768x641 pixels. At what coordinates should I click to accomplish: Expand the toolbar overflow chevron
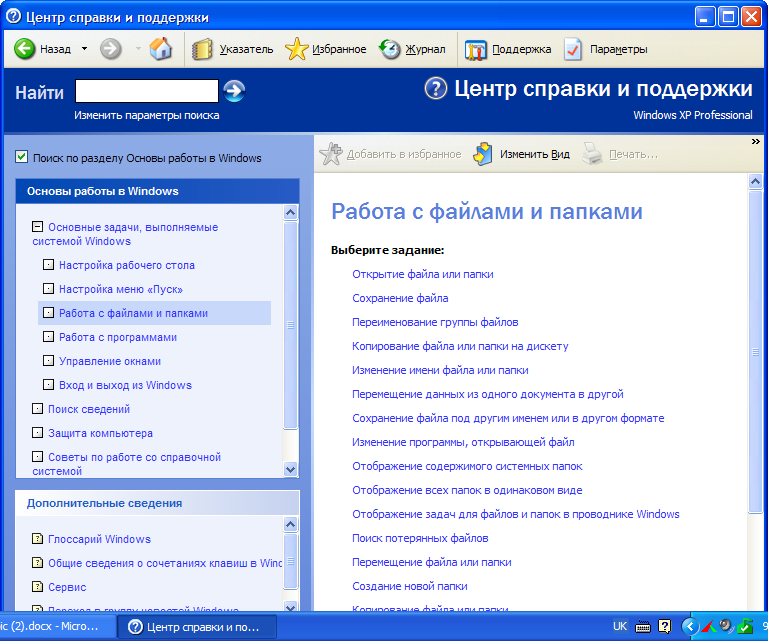[x=755, y=142]
